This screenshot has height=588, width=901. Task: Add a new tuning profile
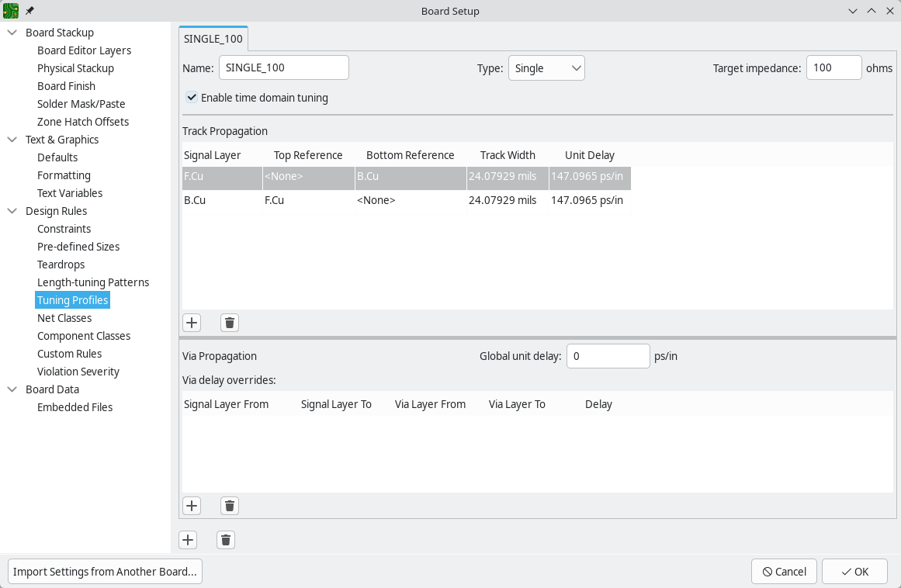coord(188,540)
